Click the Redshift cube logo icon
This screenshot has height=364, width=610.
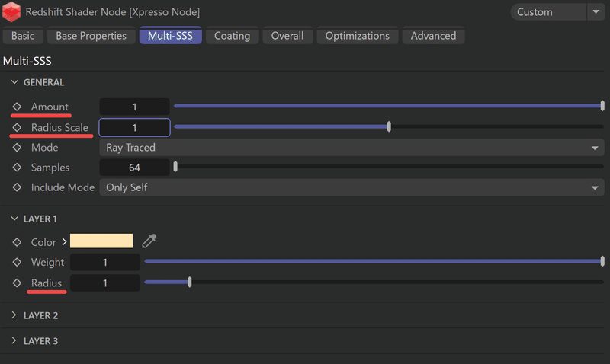coord(11,11)
